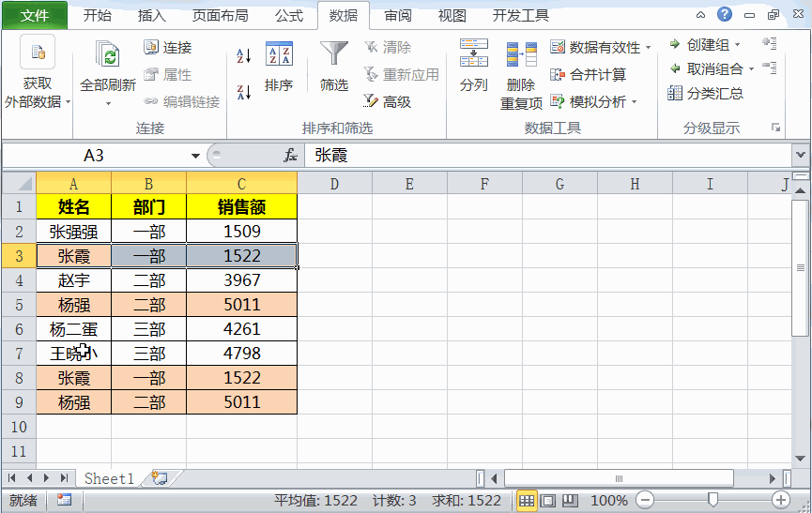Click the Edit Links command
The height and width of the screenshot is (513, 812).
182,102
